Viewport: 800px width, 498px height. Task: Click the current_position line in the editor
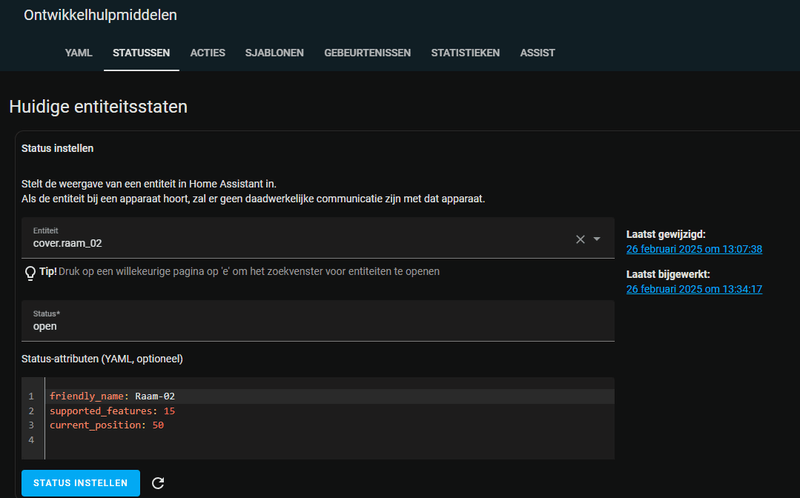(x=106, y=425)
